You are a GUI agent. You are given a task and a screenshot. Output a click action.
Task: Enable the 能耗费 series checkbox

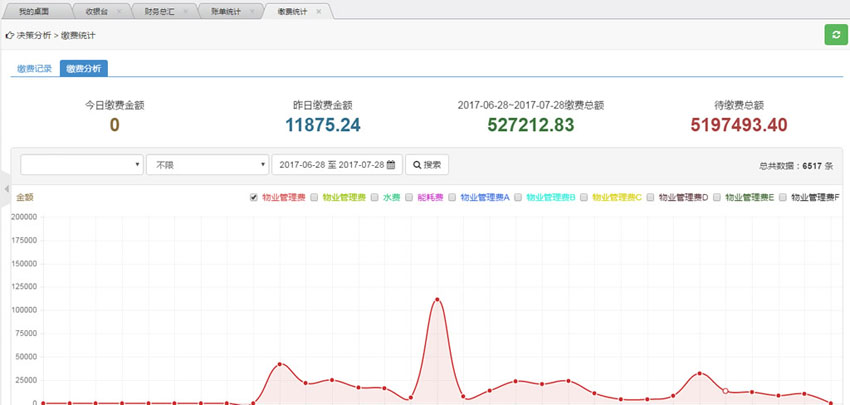(x=409, y=197)
